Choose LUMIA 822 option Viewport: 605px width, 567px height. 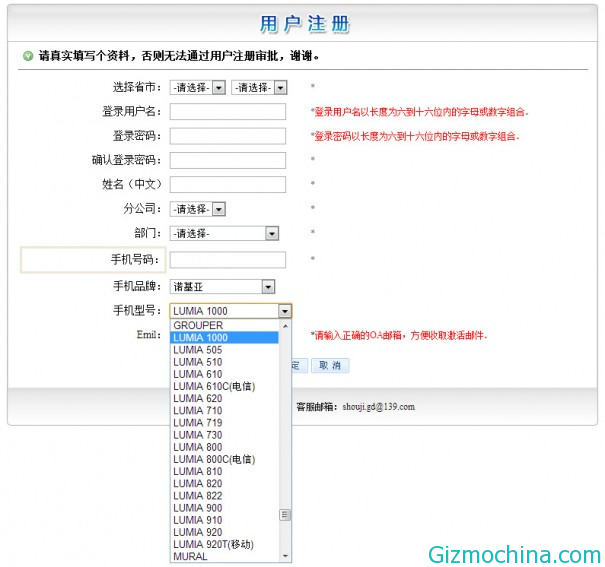coord(224,496)
